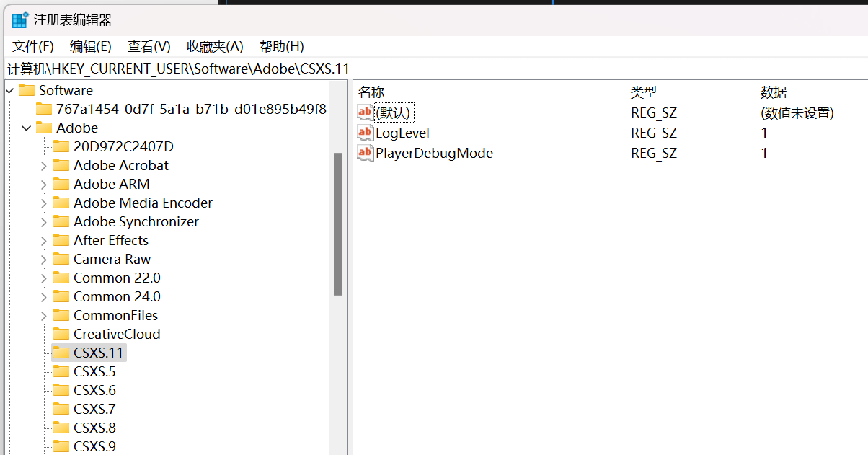This screenshot has width=868, height=455.
Task: Expand the CommonFiles node
Action: click(44, 315)
